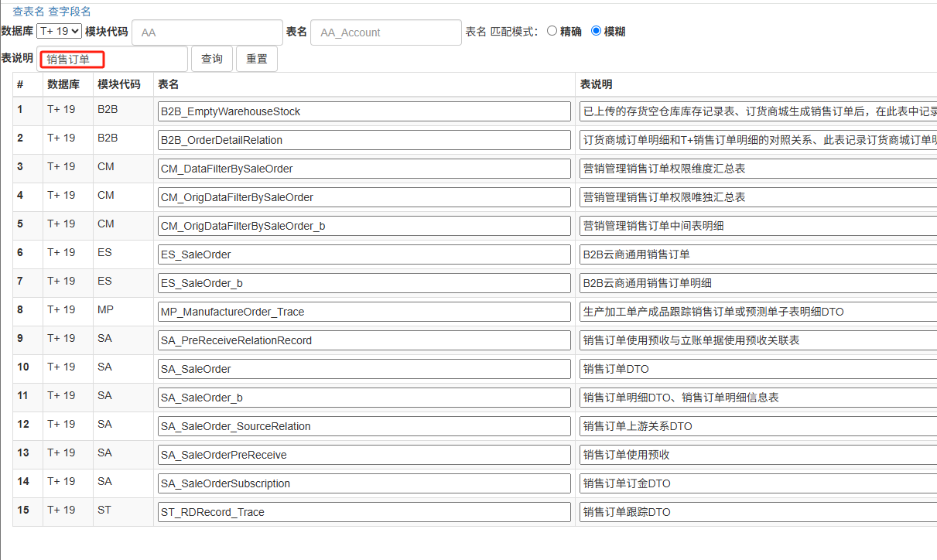Click the 销售订单订金DTO description field
Screen dimensions: 937x560
coord(757,483)
